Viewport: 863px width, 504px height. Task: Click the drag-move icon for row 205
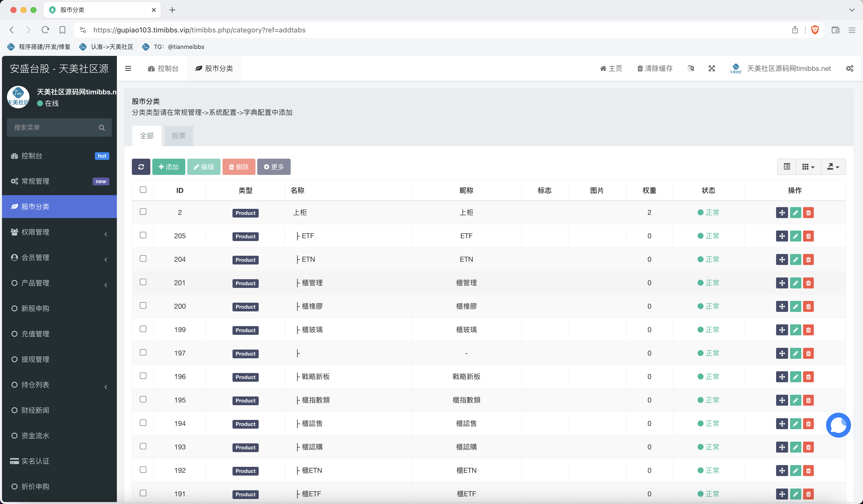tap(782, 236)
